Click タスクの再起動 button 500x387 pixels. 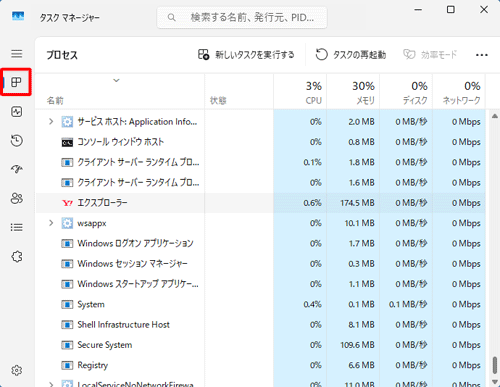click(x=351, y=55)
